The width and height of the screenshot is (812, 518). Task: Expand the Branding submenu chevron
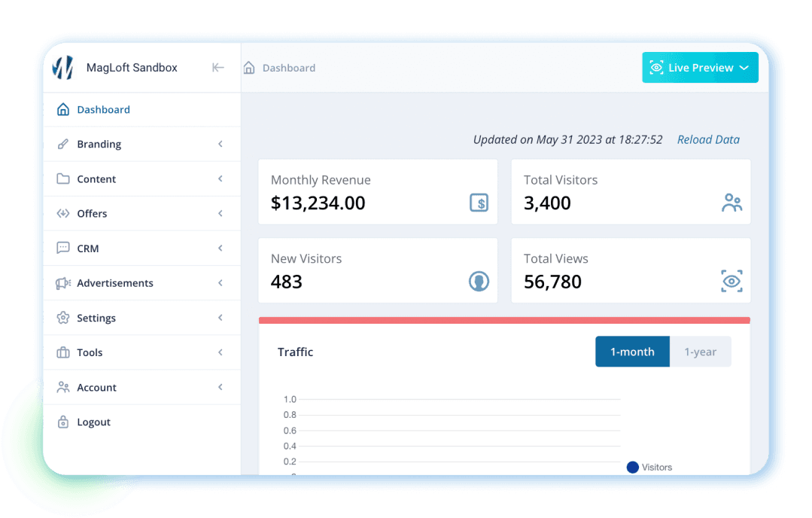coord(220,144)
